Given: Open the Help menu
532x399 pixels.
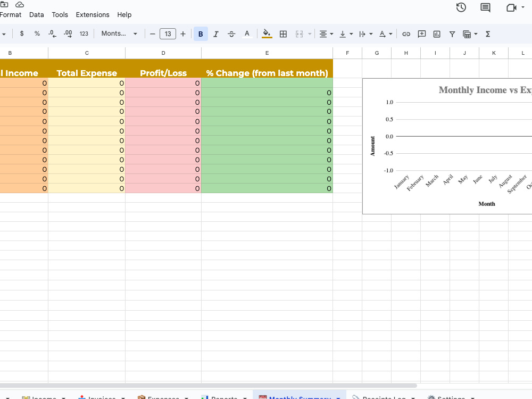Looking at the screenshot, I should click(x=124, y=14).
